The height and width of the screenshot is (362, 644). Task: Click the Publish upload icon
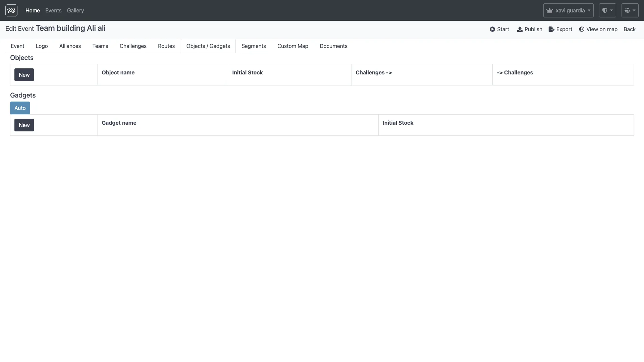[520, 29]
